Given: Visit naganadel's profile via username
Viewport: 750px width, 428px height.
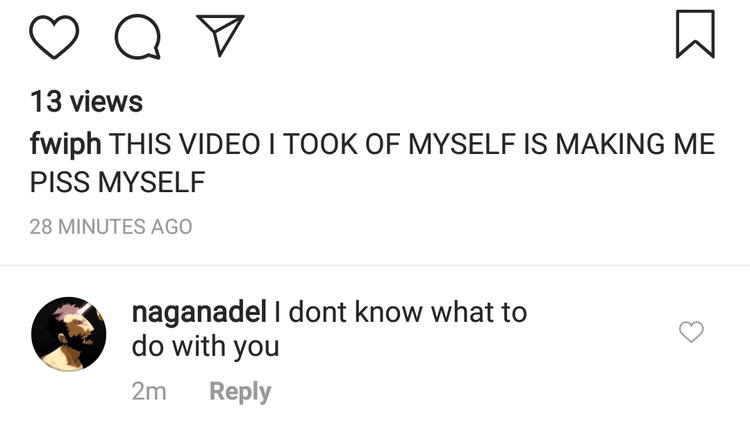Looking at the screenshot, I should [198, 312].
